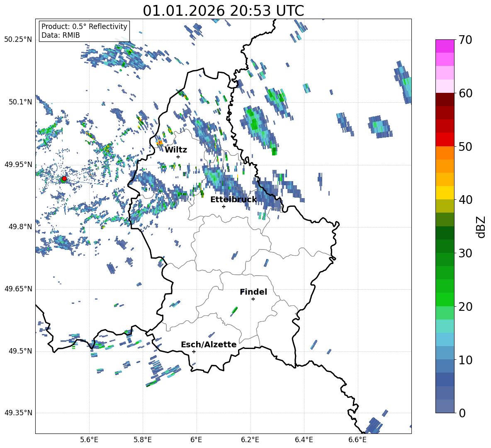Click the 30 value on colorbar
Image resolution: width=491 pixels, height=448 pixels.
pos(465,253)
